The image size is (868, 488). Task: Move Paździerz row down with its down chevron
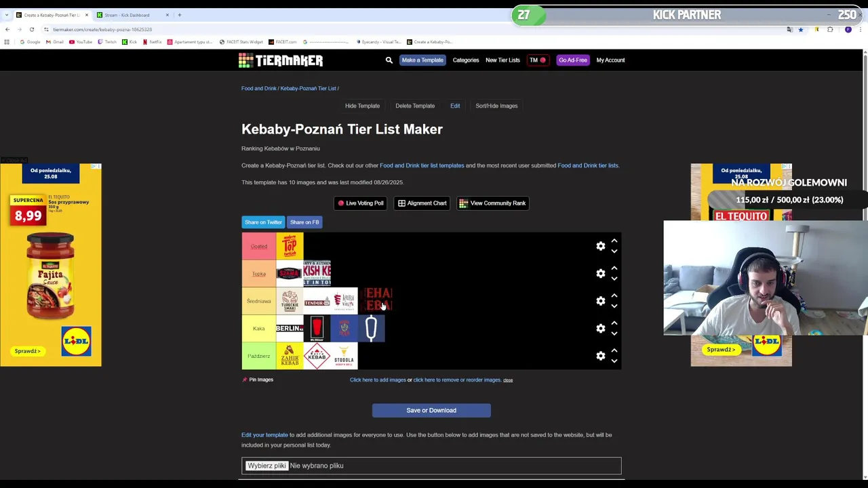tap(614, 361)
